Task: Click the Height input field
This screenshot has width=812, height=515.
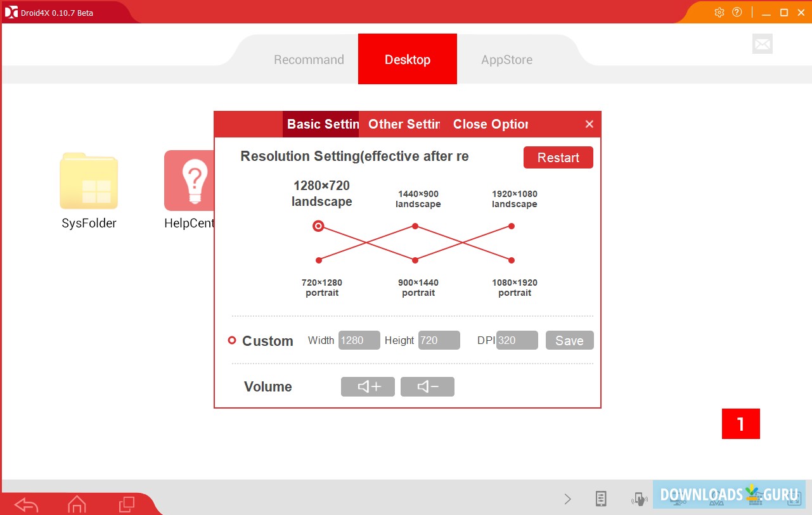Action: click(x=439, y=340)
